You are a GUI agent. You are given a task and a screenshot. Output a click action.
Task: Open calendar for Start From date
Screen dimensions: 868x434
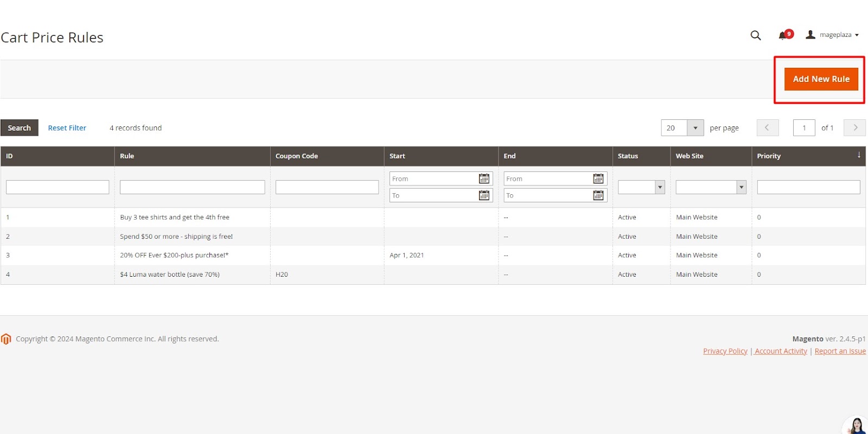point(484,178)
